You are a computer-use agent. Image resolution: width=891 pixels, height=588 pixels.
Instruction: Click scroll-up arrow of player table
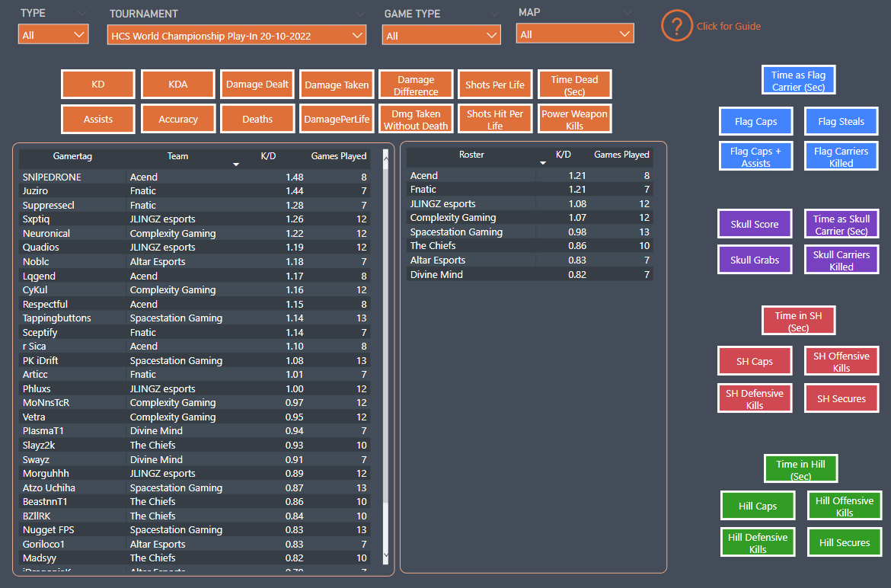click(x=386, y=159)
